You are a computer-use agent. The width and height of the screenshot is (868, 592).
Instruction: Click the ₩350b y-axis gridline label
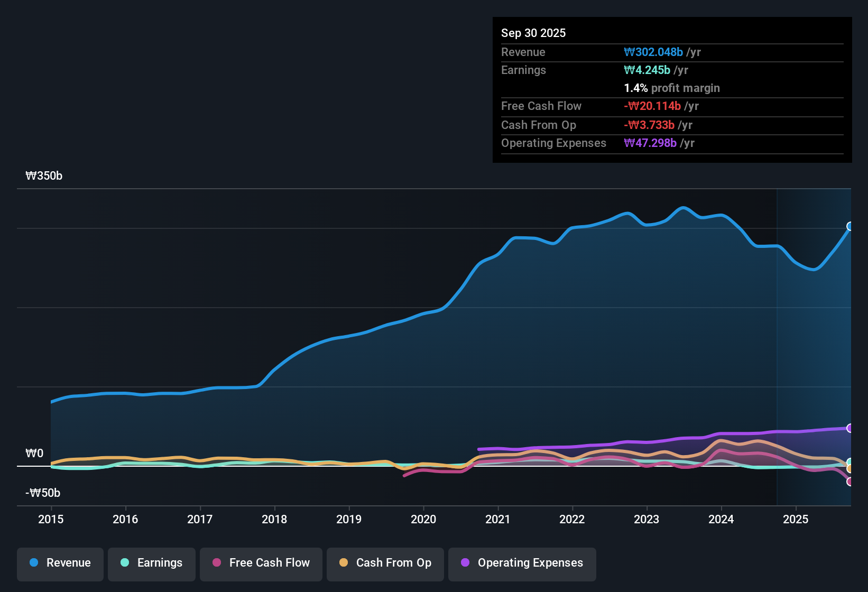[44, 175]
